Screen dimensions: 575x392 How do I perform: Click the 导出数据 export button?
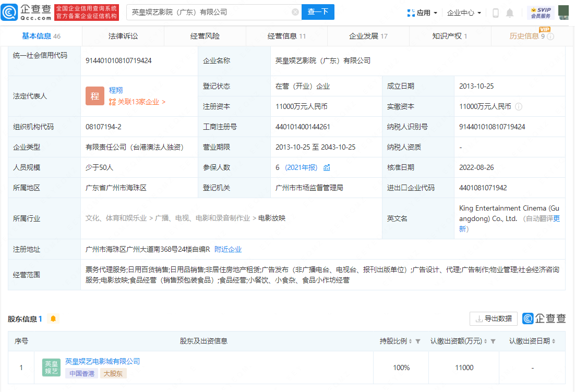tap(494, 318)
